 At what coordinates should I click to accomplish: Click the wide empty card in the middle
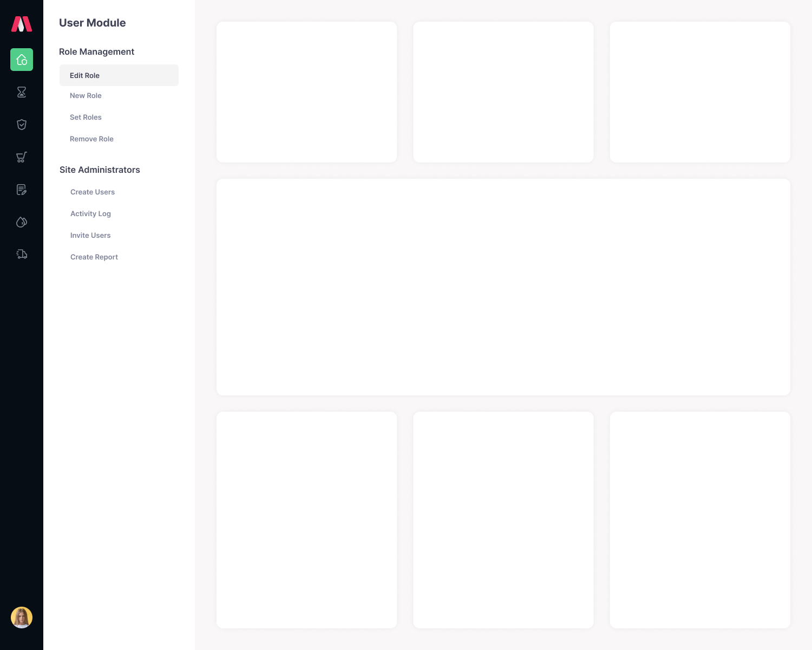click(503, 287)
